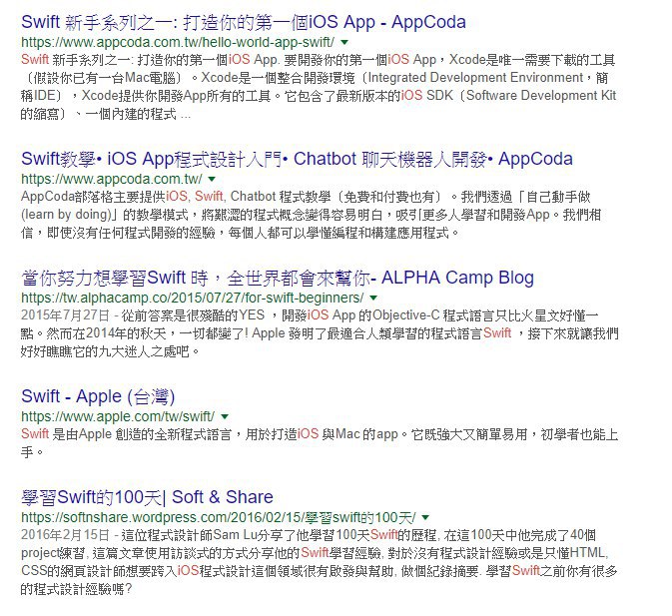Open the 'Swift 新手系列之一' AppCoda result title
Screen dimensions: 672x616
coord(244,22)
